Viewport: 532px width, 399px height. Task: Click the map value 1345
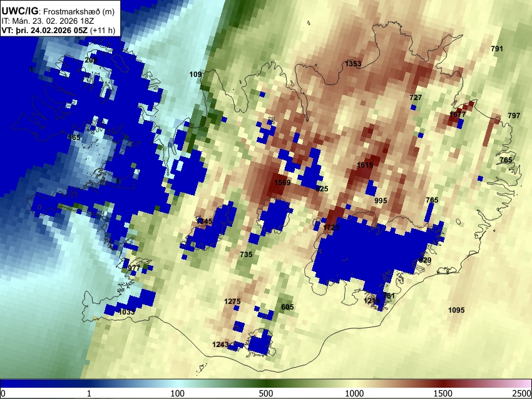204,221
